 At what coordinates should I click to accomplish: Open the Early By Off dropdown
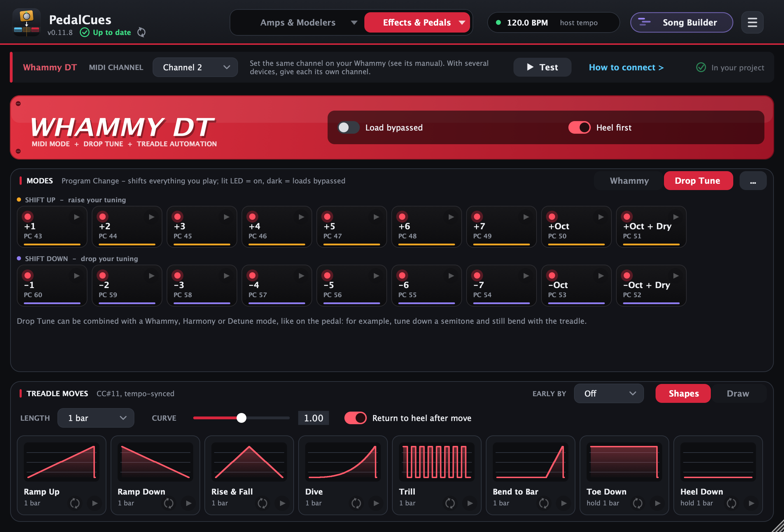pyautogui.click(x=609, y=393)
